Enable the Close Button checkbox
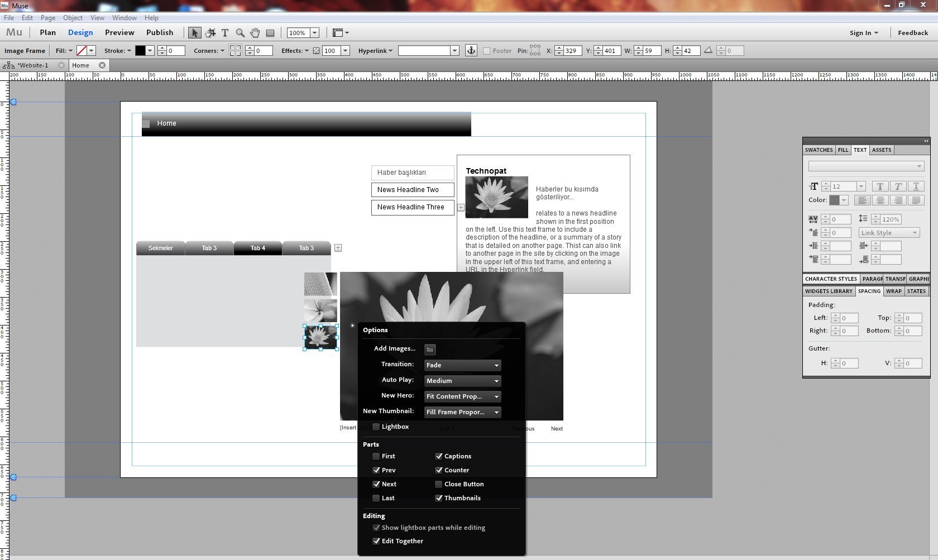Screen dimensions: 938x560 click(439, 484)
